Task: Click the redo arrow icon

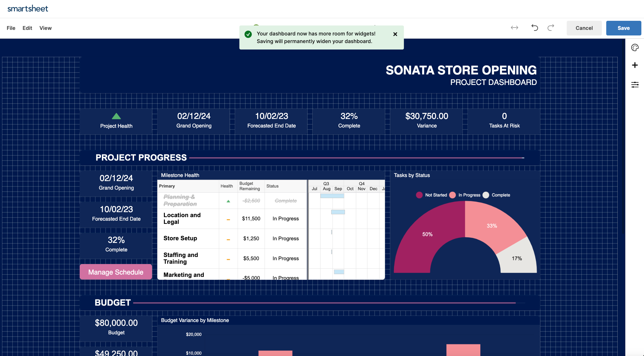Action: pos(551,28)
